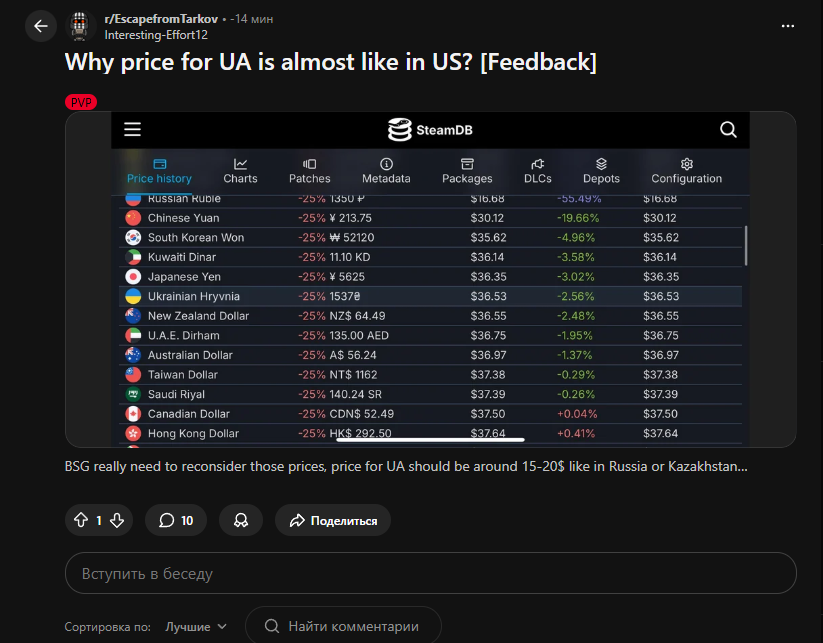Downvote the post
Viewport: 823px width, 643px height.
(117, 520)
